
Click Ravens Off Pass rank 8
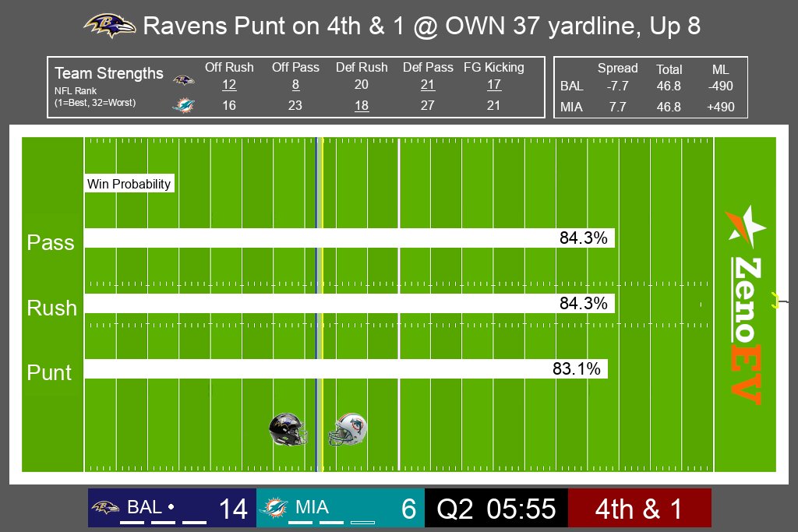(295, 85)
